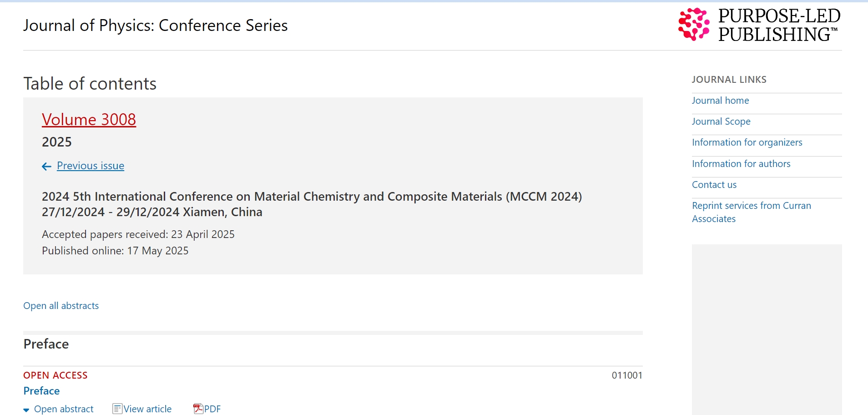Open the Journal Scope link
Screen dimensions: 868x415
click(x=721, y=121)
